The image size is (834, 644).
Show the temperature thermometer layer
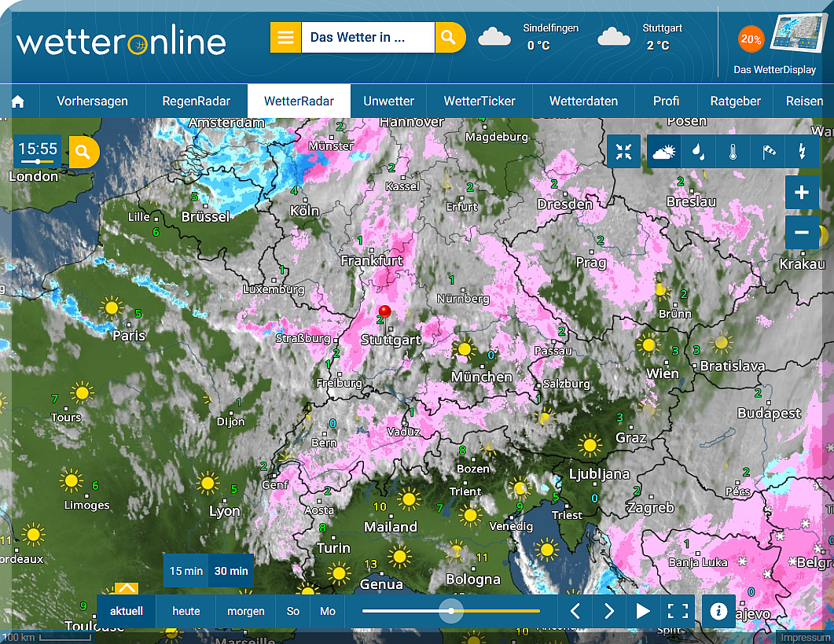[x=733, y=152]
